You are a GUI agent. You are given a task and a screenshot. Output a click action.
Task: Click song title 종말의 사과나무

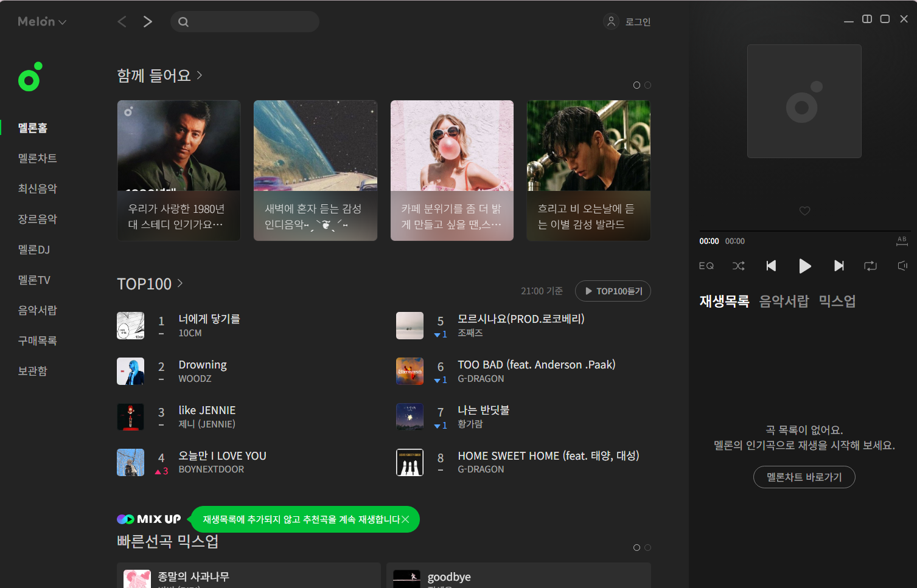[194, 576]
